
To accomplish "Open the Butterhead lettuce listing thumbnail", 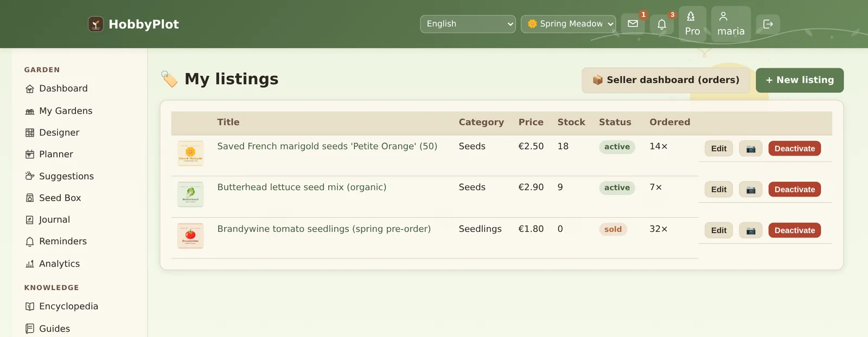I will coord(190,195).
